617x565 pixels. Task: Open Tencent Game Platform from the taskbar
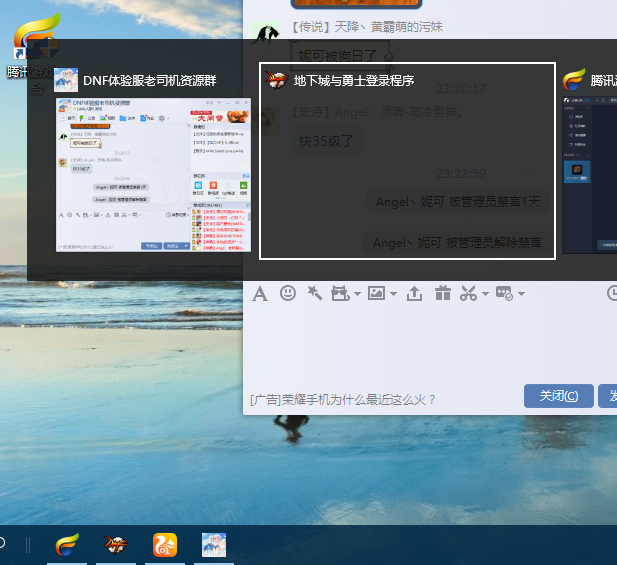(x=67, y=545)
